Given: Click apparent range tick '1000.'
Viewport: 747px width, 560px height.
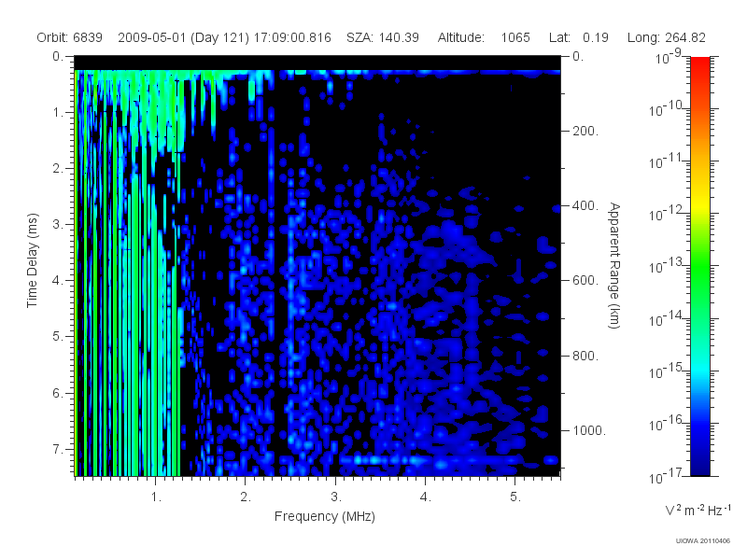Looking at the screenshot, I should point(589,430).
